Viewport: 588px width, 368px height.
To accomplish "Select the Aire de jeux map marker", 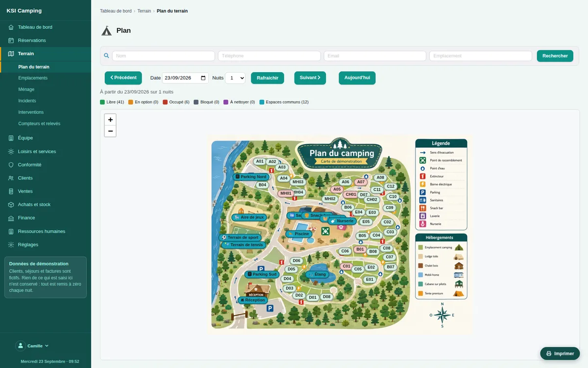I will tap(249, 217).
